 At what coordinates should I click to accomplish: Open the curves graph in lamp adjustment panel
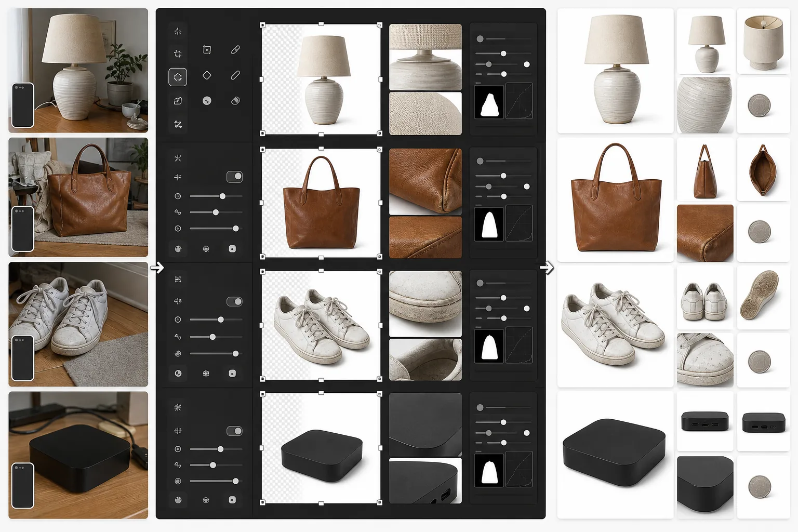(x=519, y=101)
